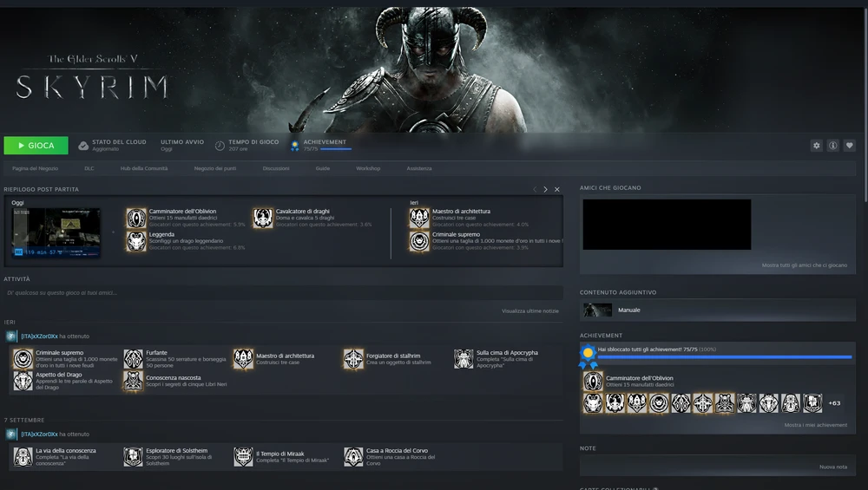Go to previous post-game recap page

[x=535, y=189]
